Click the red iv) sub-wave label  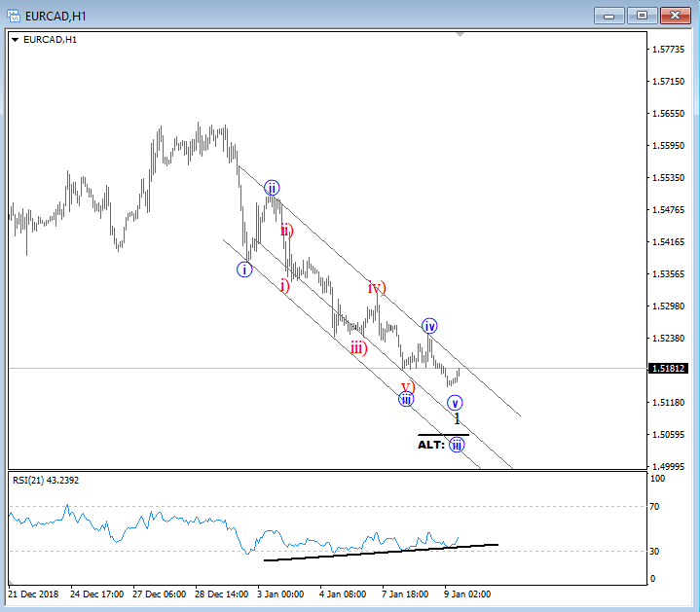377,288
